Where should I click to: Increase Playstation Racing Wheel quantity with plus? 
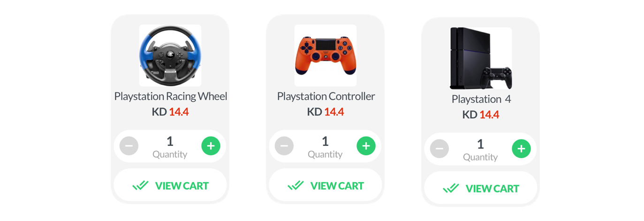coord(211,146)
